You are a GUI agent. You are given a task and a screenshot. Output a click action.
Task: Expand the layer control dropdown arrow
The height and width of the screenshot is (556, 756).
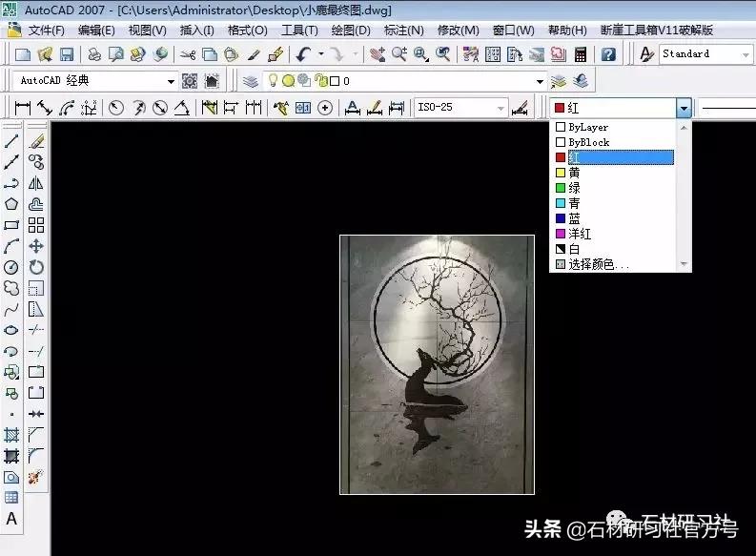(540, 81)
